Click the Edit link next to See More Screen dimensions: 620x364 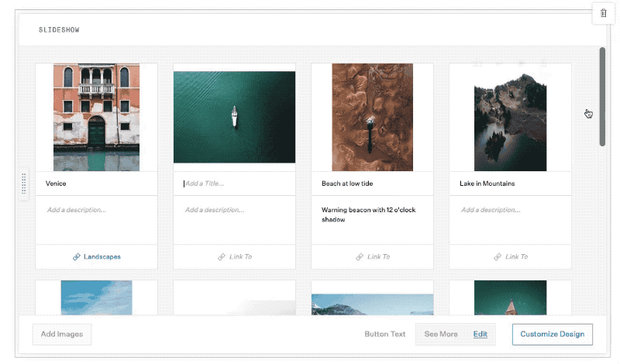480,335
